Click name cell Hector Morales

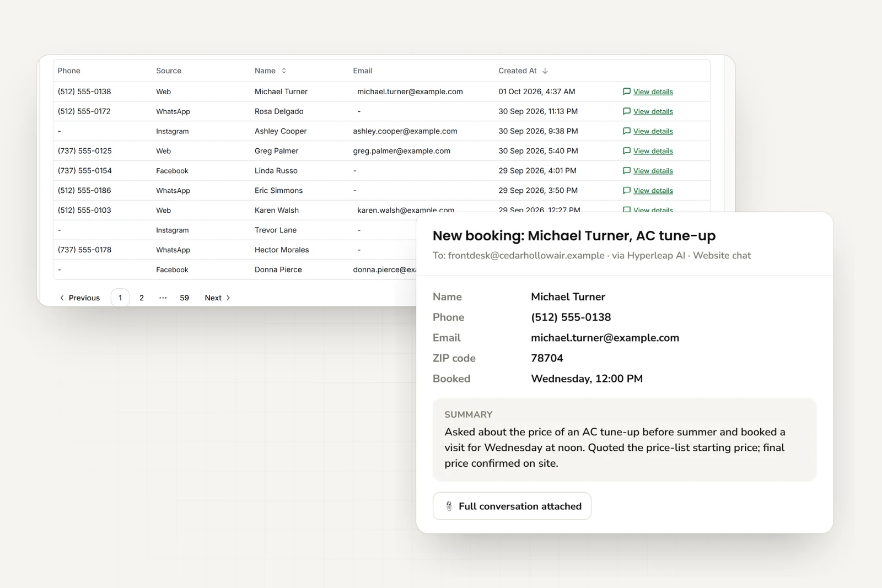coord(282,251)
